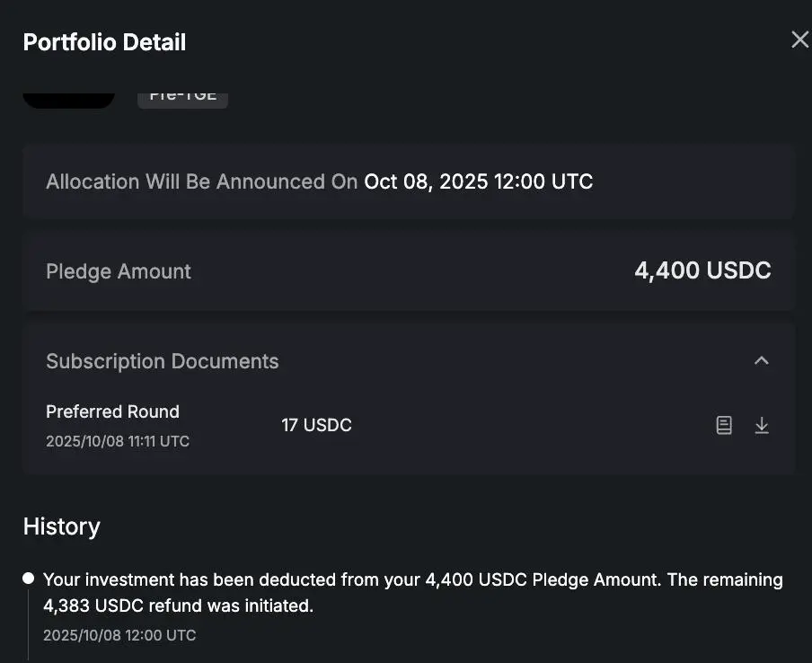Click the Portfolio Detail title

point(104,42)
